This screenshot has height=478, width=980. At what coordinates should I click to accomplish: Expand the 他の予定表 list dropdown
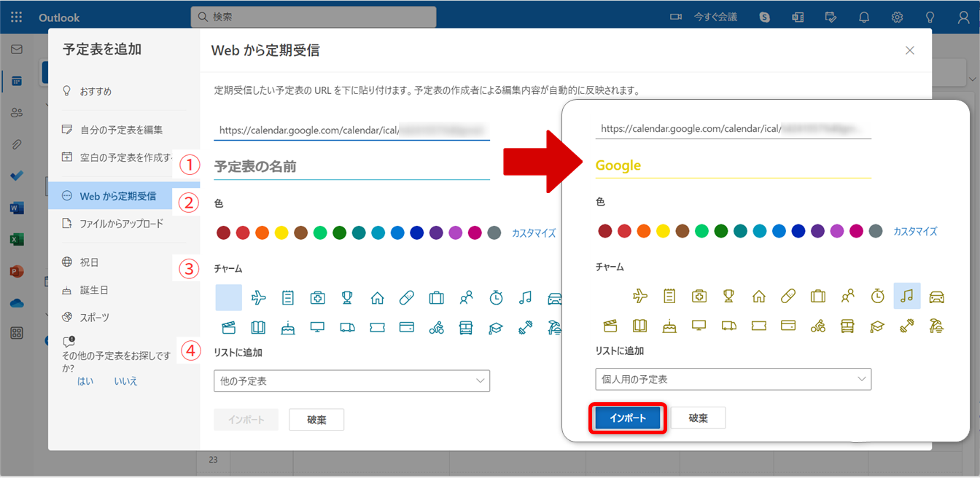351,380
